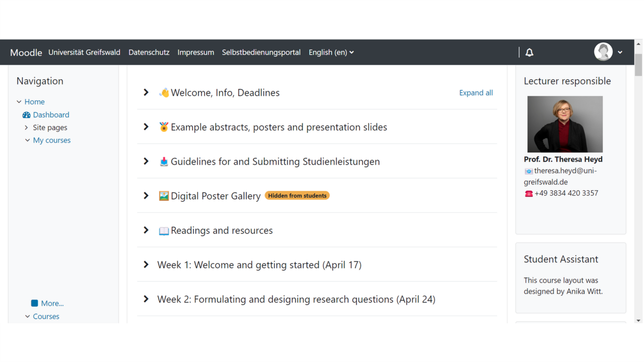644x362 pixels.
Task: Open the English (en) language dropdown
Action: pyautogui.click(x=331, y=53)
